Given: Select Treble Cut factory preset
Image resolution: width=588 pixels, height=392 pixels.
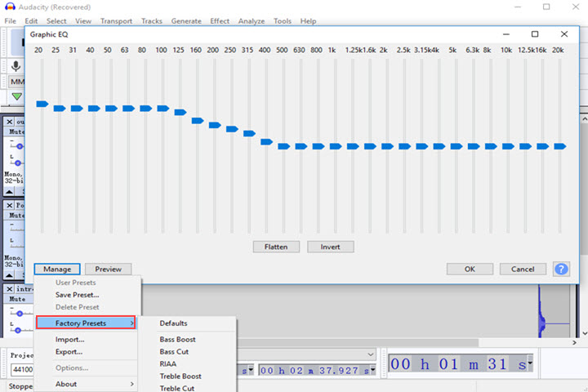Looking at the screenshot, I should [x=177, y=388].
